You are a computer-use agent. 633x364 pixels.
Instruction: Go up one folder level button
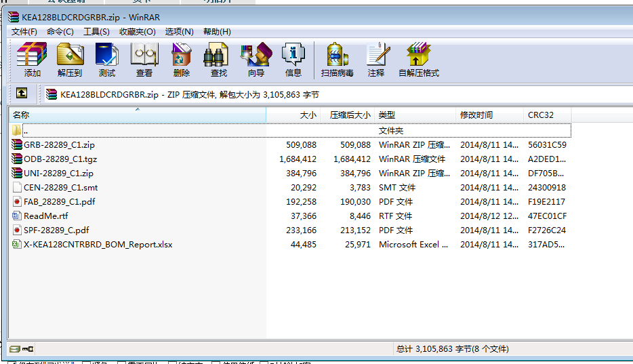coord(22,94)
